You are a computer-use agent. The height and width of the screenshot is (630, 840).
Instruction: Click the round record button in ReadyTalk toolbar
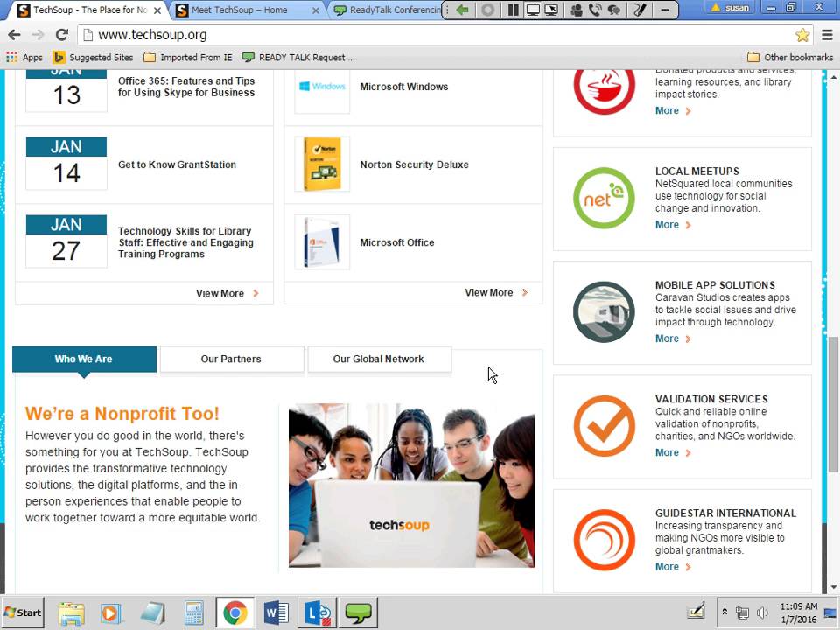pyautogui.click(x=487, y=10)
